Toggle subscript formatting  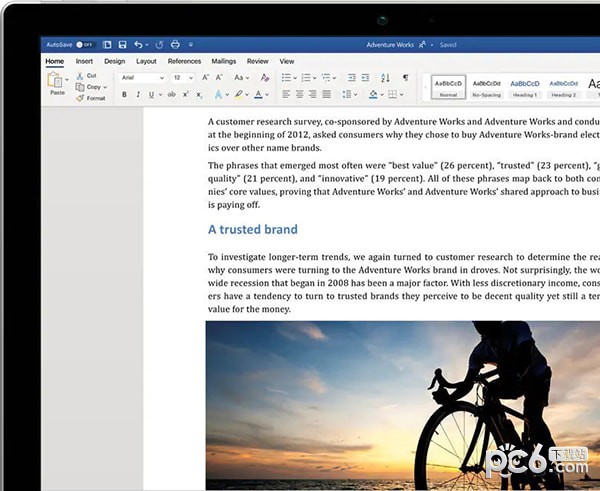coord(199,95)
